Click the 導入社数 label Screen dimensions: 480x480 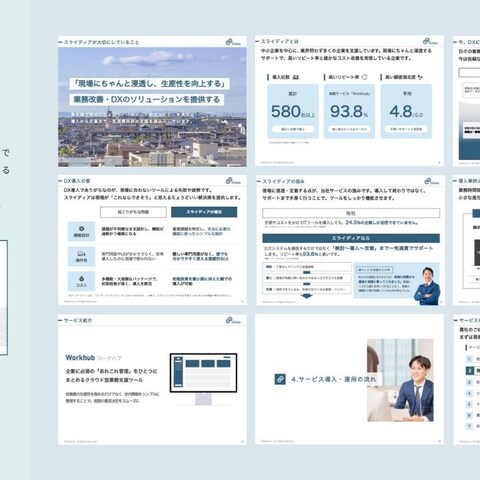pos(281,77)
